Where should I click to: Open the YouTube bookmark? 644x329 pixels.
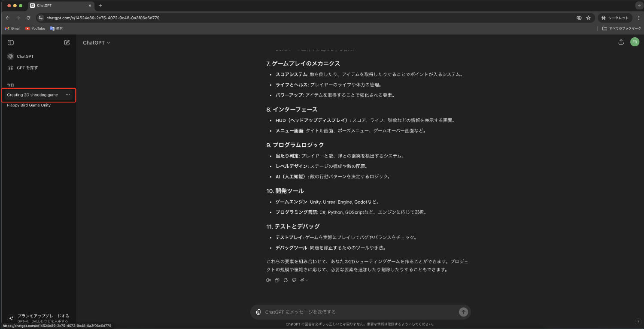[x=35, y=28]
